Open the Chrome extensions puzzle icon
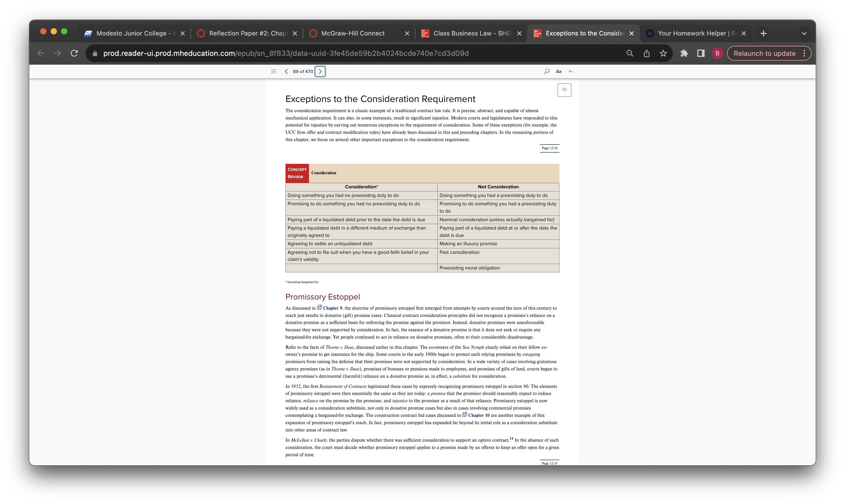Image resolution: width=845 pixels, height=504 pixels. coord(684,53)
